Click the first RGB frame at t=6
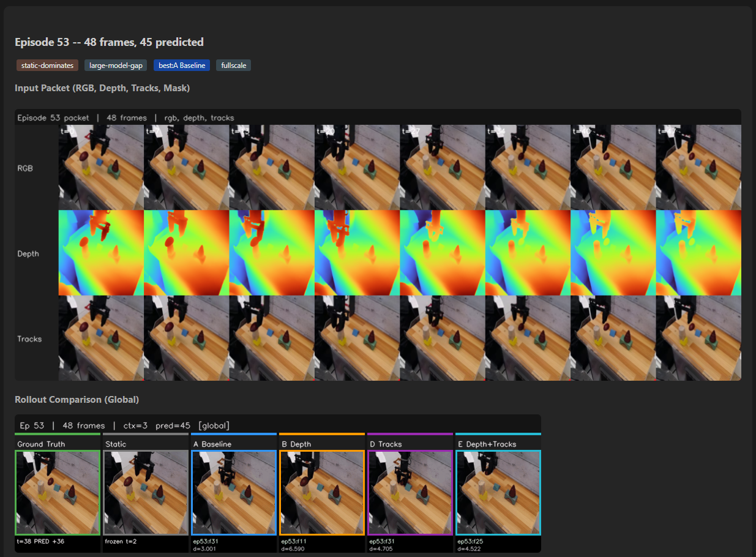 click(100, 167)
